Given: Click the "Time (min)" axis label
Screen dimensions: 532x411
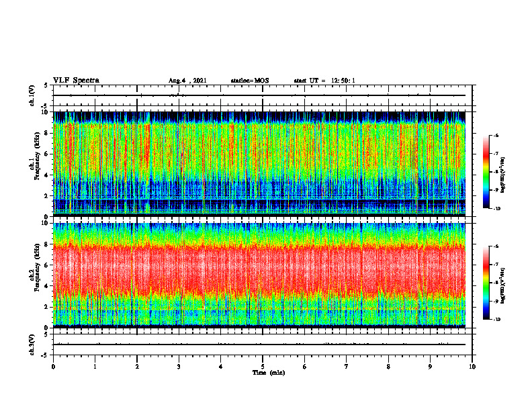Looking at the screenshot, I should tap(269, 373).
